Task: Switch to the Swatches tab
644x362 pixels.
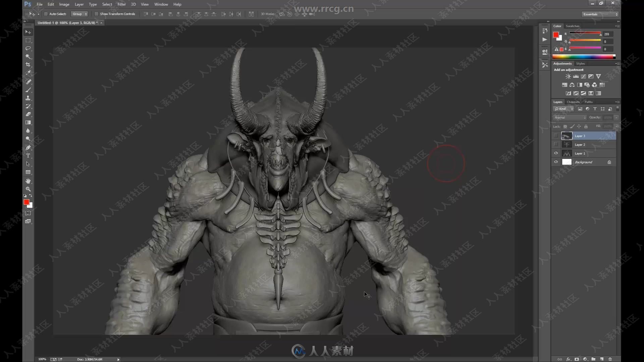Action: 573,26
